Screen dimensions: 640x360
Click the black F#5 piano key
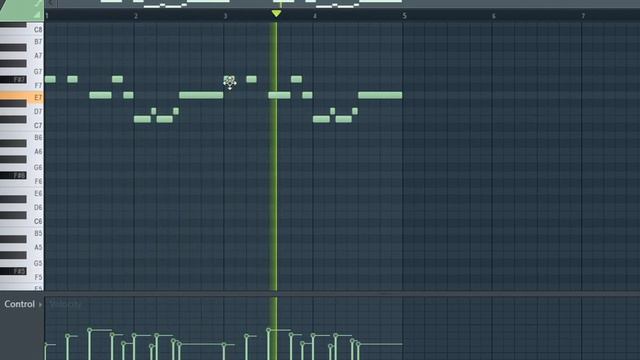13,271
